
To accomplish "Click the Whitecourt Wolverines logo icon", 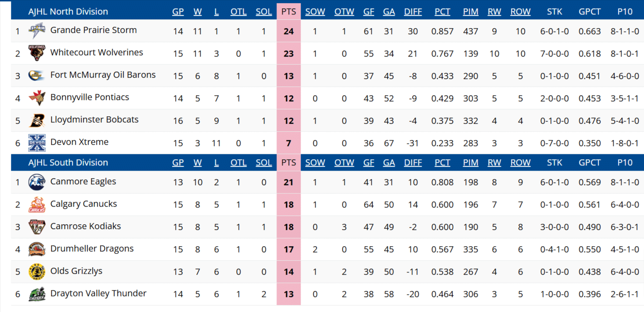I will click(36, 53).
